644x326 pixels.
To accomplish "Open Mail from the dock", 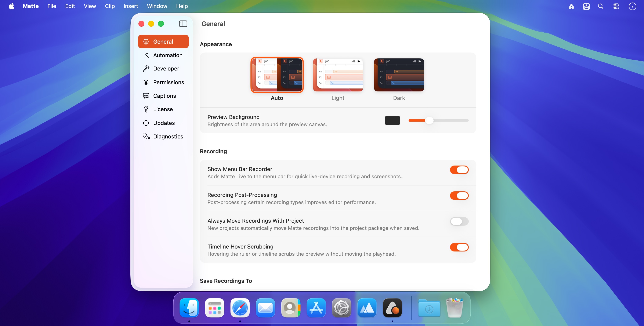I will 265,308.
